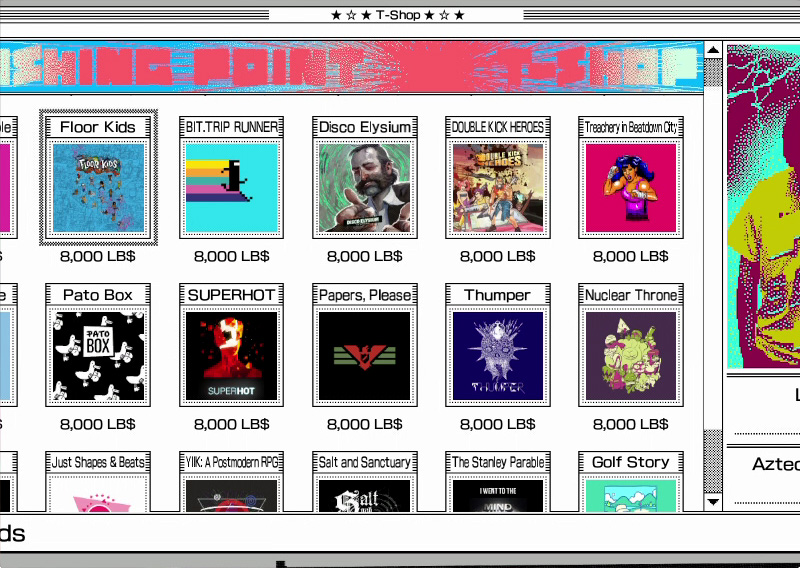
Task: Select the Just Shapes & Beats artwork
Action: [98, 496]
